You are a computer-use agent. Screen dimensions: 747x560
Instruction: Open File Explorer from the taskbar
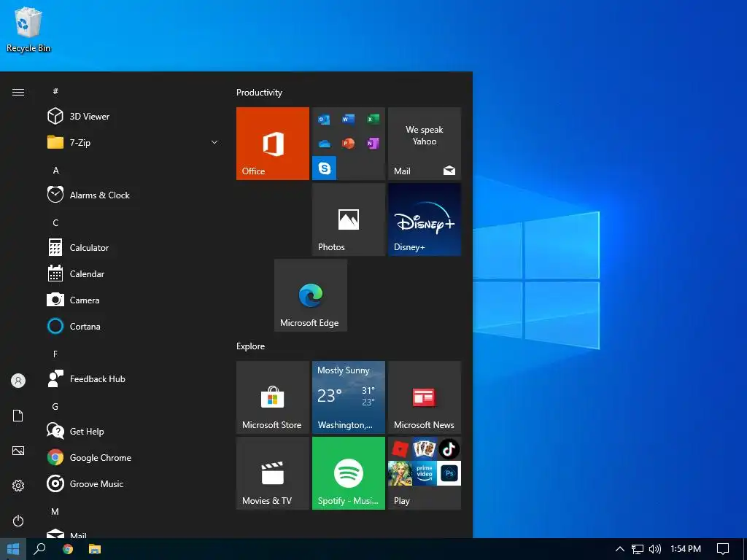click(95, 549)
